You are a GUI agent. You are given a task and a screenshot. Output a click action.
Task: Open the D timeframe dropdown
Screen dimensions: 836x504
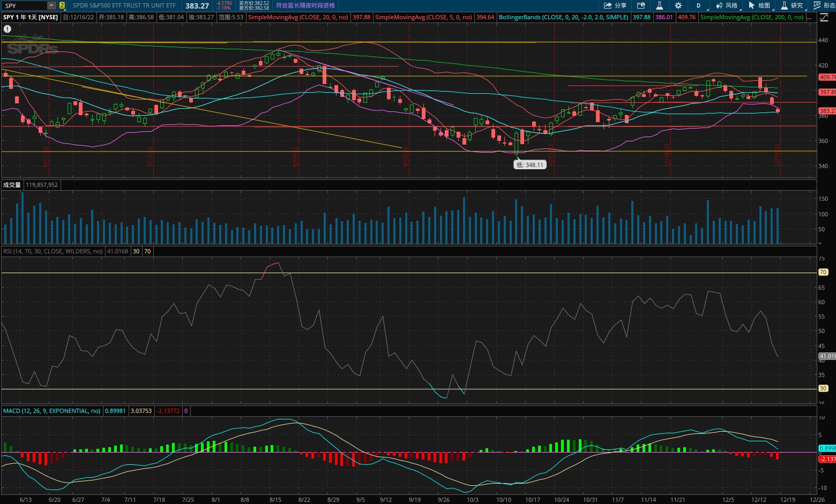coord(698,5)
